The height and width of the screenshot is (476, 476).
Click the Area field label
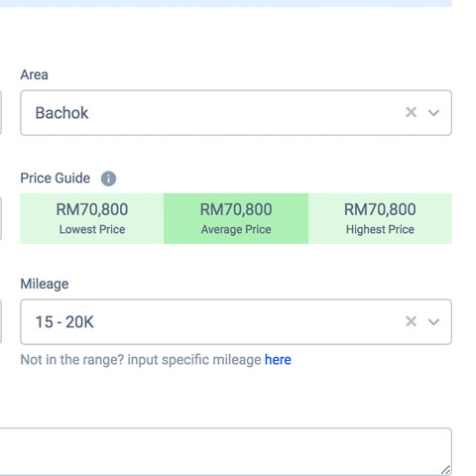click(35, 74)
